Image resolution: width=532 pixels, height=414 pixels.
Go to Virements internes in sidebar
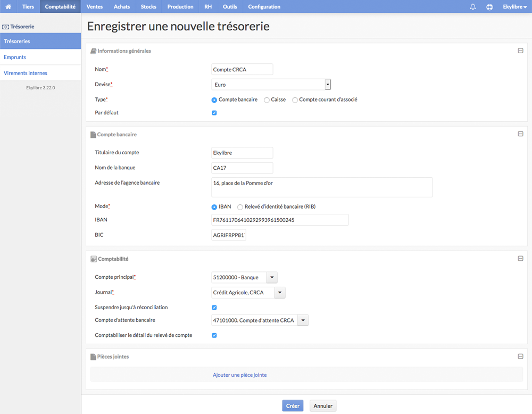(x=40, y=73)
